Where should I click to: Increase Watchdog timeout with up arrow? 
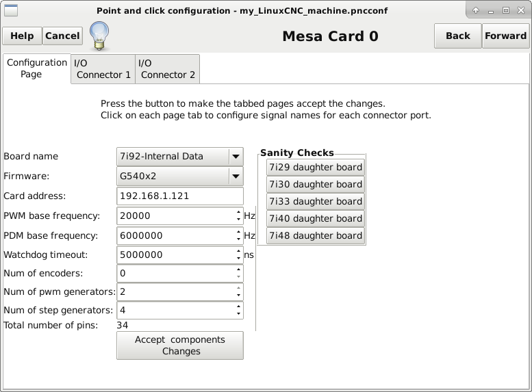point(238,251)
